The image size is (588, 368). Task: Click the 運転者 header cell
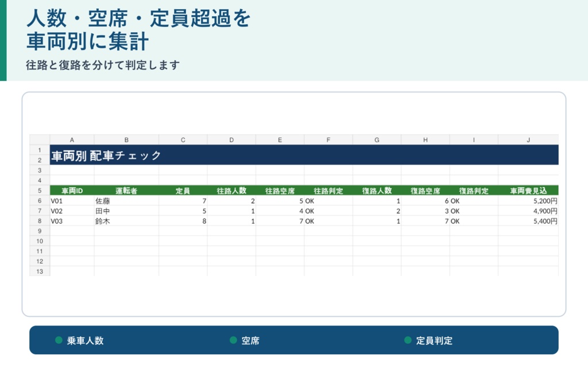126,190
